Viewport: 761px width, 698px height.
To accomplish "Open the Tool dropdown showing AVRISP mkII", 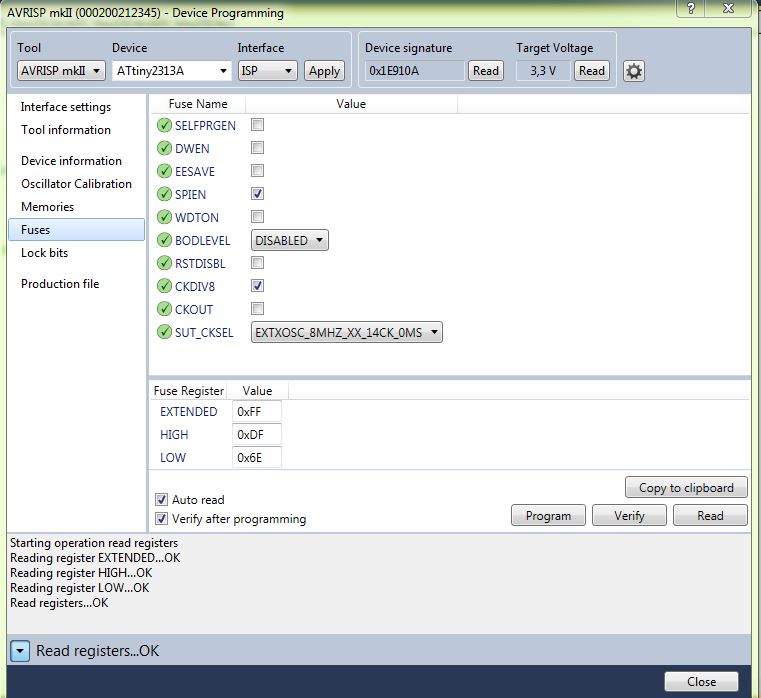I will [61, 71].
